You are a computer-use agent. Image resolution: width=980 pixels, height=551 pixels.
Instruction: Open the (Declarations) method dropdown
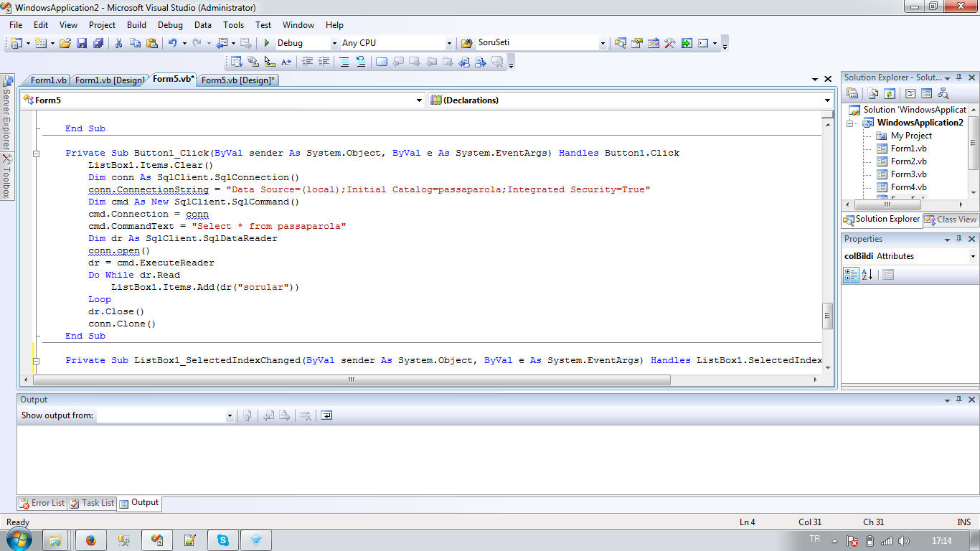[x=827, y=100]
